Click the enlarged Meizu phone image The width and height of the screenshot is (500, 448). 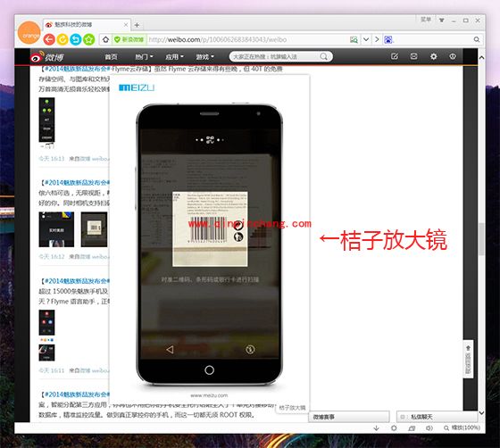(x=209, y=245)
